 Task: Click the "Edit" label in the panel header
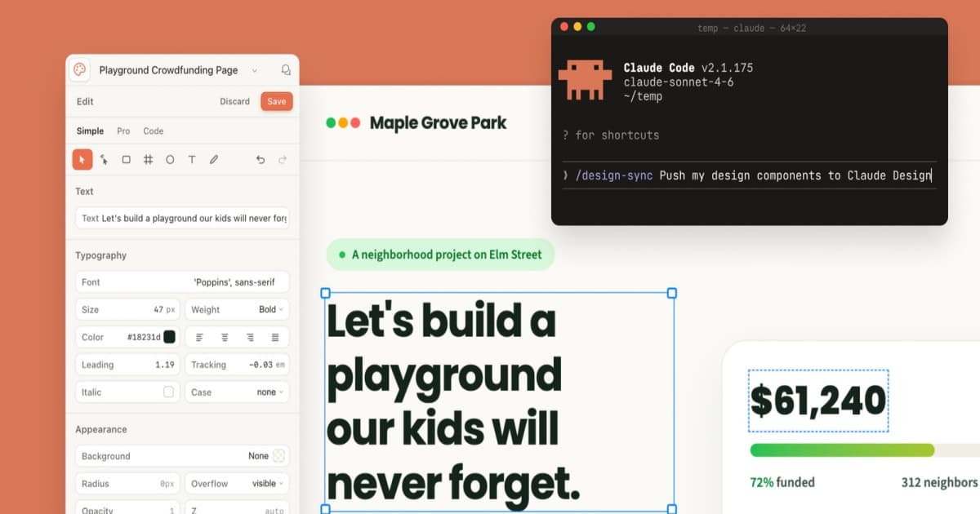click(x=85, y=101)
